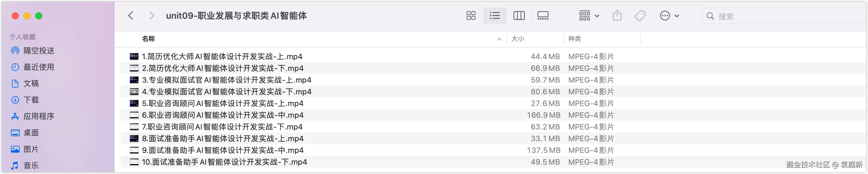868x174 pixels.
Task: Click the Tags toolbar icon
Action: click(640, 16)
